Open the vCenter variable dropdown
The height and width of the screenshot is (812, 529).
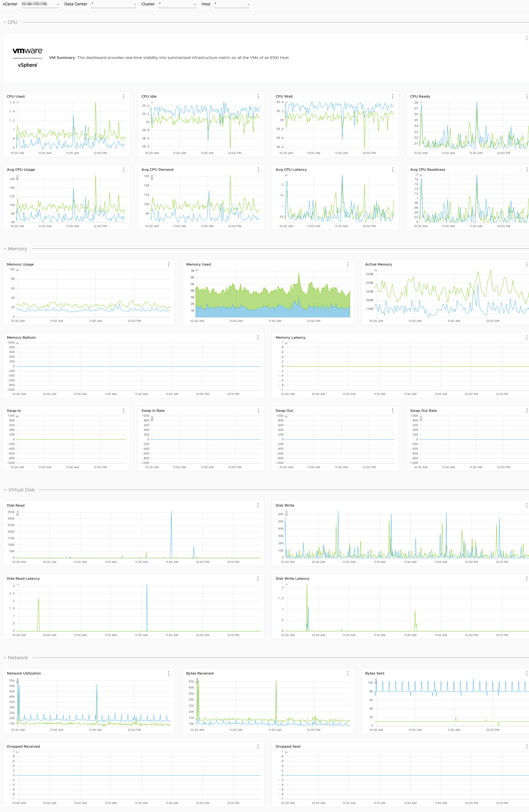click(40, 4)
